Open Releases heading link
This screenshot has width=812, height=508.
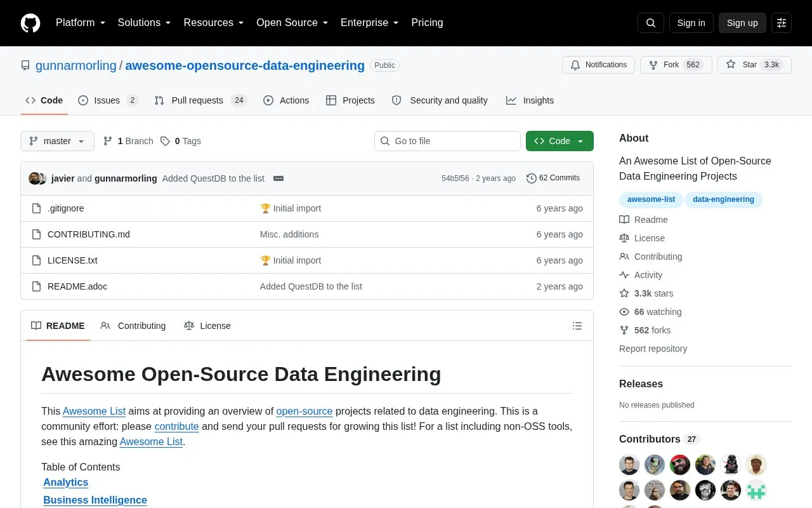(x=641, y=384)
